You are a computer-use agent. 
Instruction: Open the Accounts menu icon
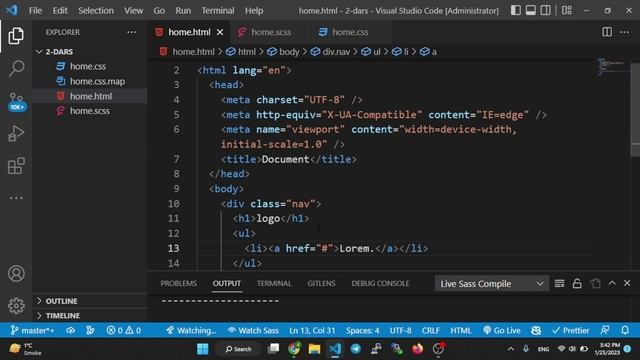pos(16,273)
